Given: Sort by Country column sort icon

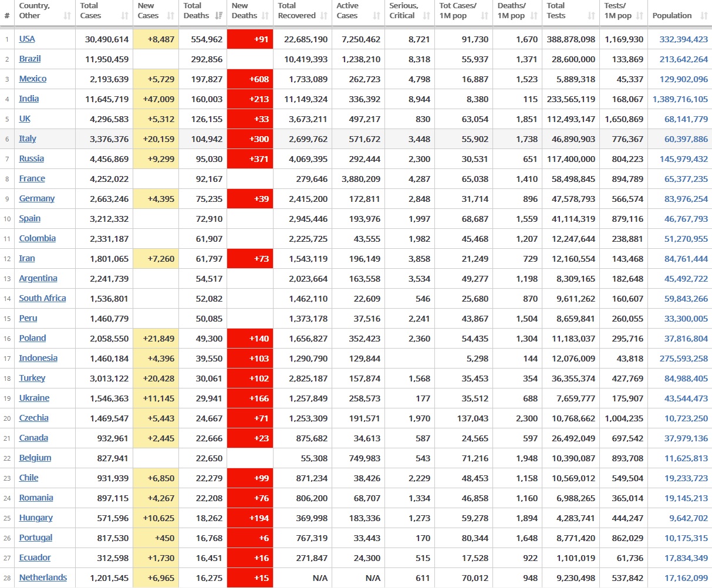Looking at the screenshot, I should 68,16.
